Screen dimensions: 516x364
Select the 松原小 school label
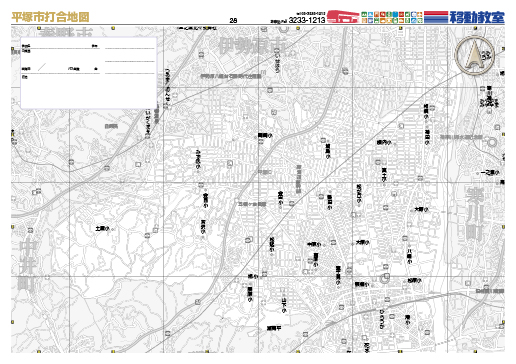point(414,281)
